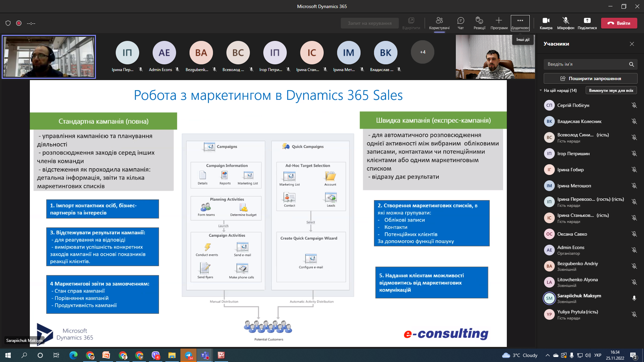Viewport: 644px width, 362px height.
Task: Click the Вийти leave call button
Action: pyautogui.click(x=619, y=23)
